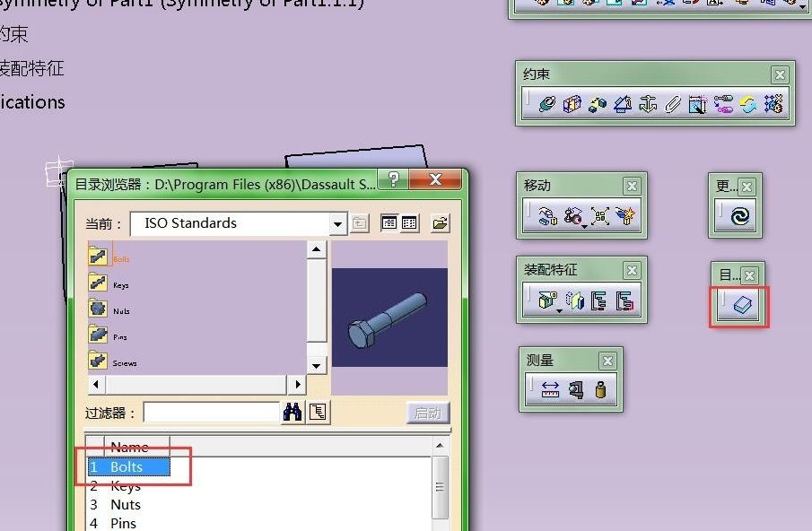
Task: Open another catalog with folder icon
Action: coord(441,223)
